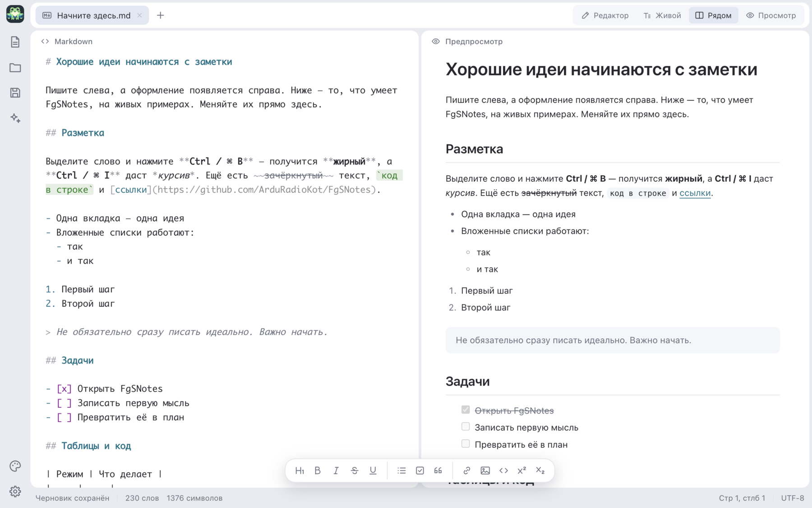This screenshot has width=812, height=508.
Task: Open settings gear in sidebar
Action: click(x=15, y=491)
